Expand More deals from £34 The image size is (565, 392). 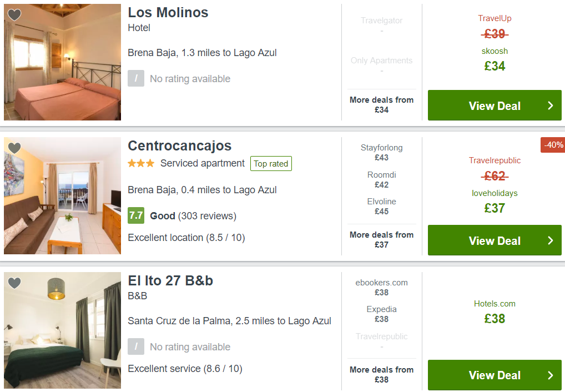381,105
